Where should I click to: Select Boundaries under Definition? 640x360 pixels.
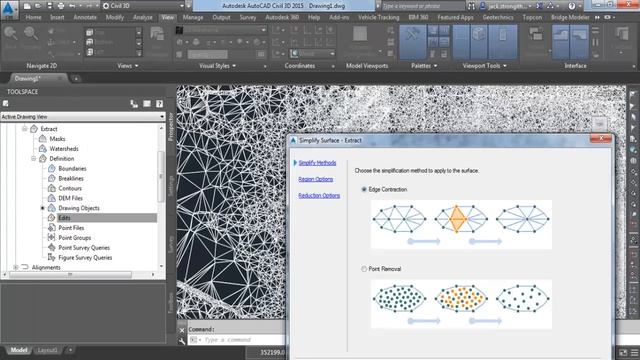coord(72,169)
